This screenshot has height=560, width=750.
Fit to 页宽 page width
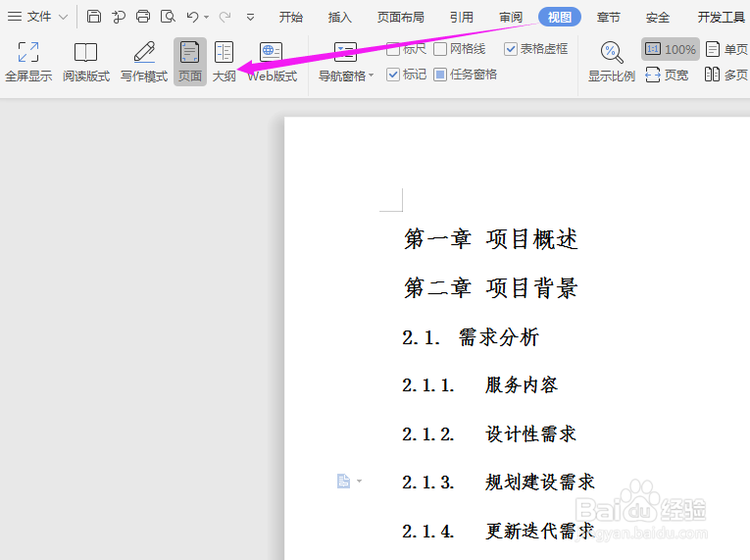pyautogui.click(x=667, y=75)
